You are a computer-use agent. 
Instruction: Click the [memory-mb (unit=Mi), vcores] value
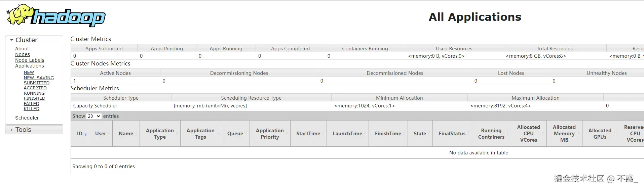(x=210, y=106)
